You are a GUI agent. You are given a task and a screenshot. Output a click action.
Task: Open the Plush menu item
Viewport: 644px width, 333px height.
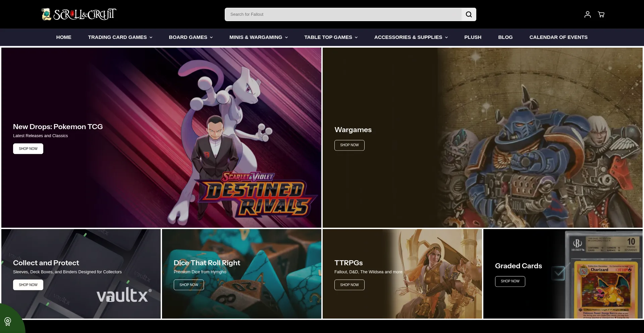[x=473, y=37]
